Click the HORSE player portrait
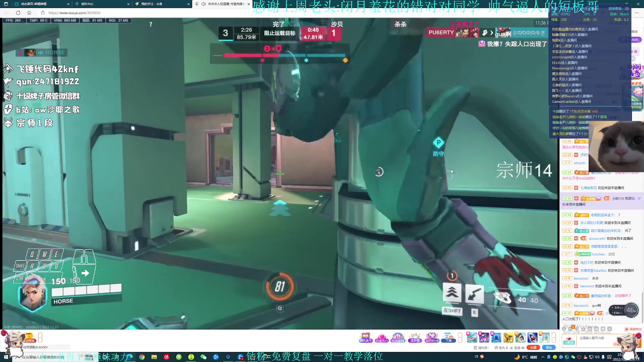The width and height of the screenshot is (644, 362). 33,293
